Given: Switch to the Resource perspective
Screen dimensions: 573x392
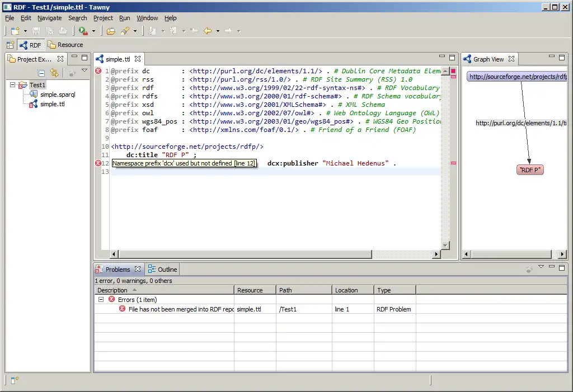Looking at the screenshot, I should tap(66, 45).
